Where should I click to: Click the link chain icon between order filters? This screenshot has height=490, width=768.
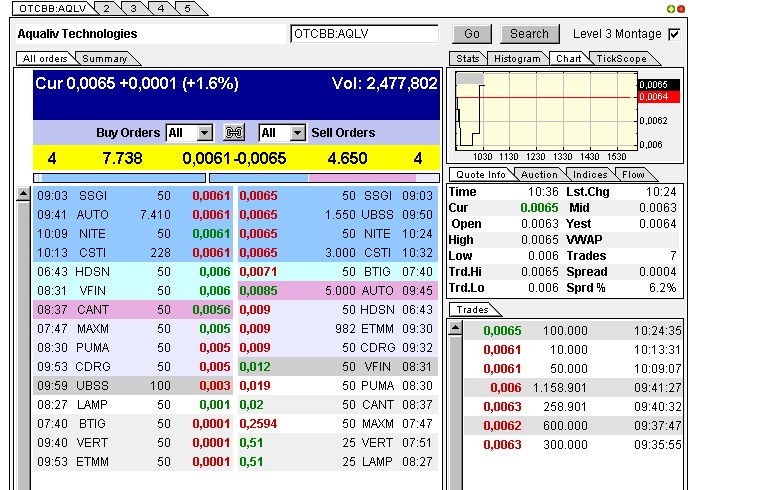pyautogui.click(x=234, y=133)
